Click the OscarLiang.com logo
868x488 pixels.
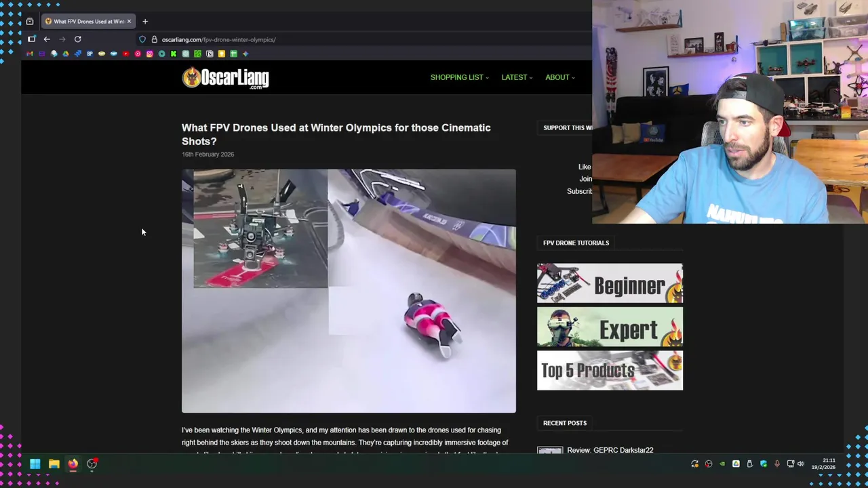tap(225, 78)
